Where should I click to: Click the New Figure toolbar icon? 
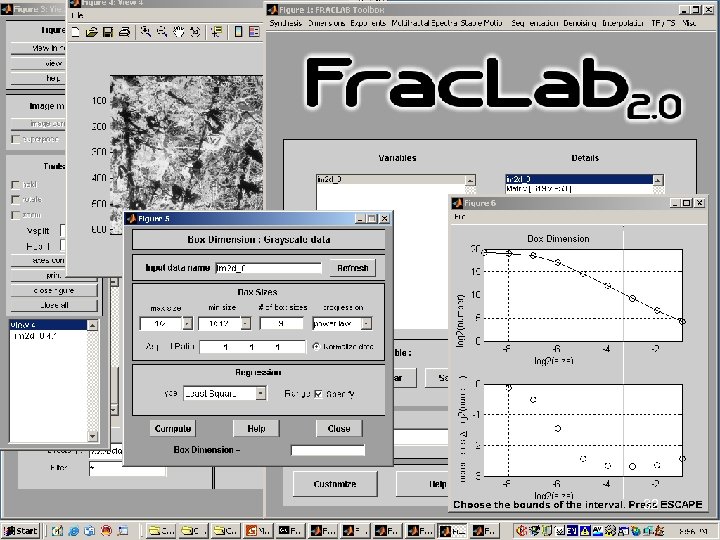coord(77,32)
